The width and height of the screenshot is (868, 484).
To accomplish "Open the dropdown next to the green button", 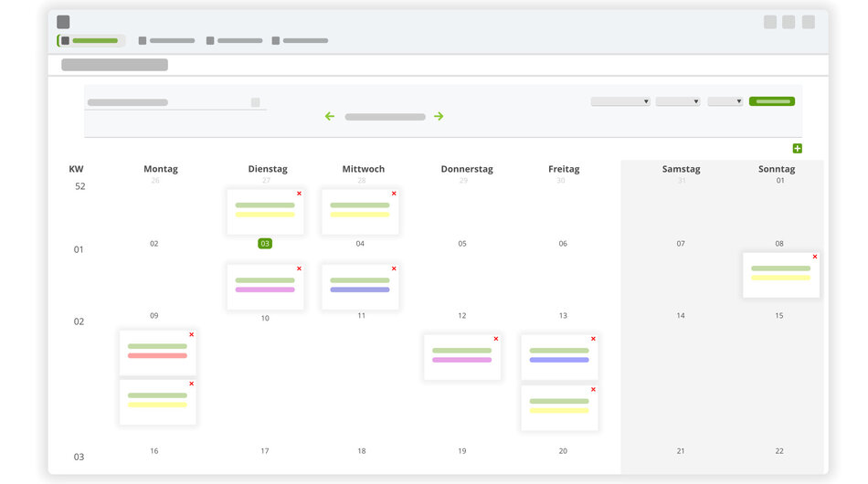I will tap(725, 101).
